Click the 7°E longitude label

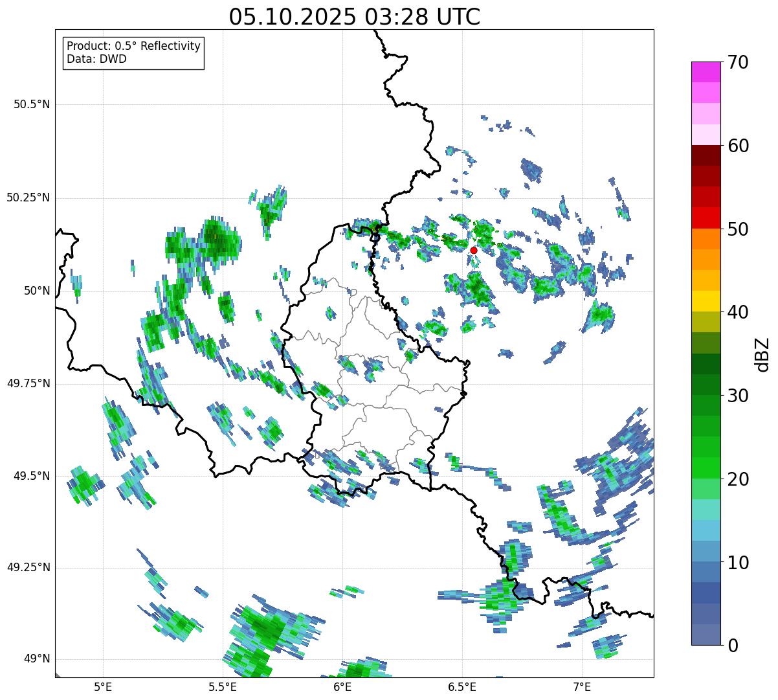tap(582, 686)
